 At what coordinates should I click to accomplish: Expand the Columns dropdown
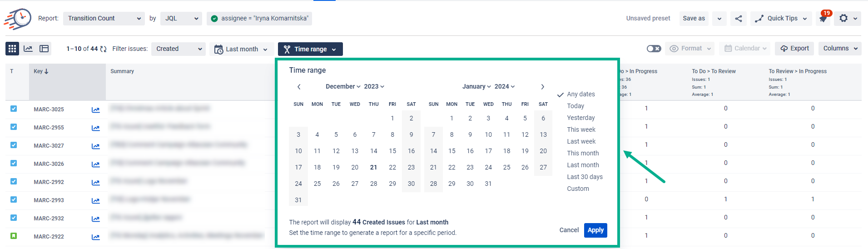pos(840,49)
